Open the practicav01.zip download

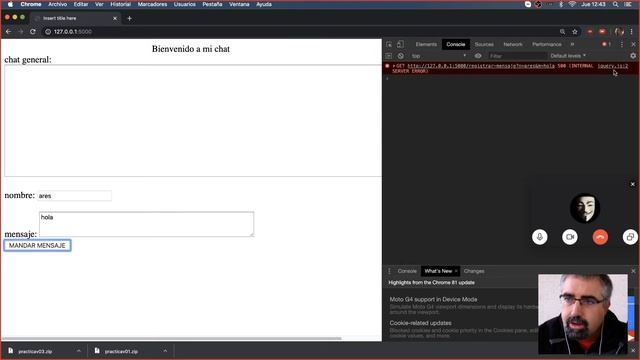click(x=121, y=351)
